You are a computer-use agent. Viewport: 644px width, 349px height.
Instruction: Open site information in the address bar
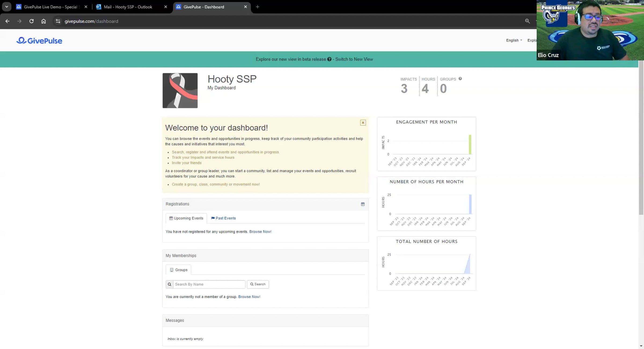[58, 21]
